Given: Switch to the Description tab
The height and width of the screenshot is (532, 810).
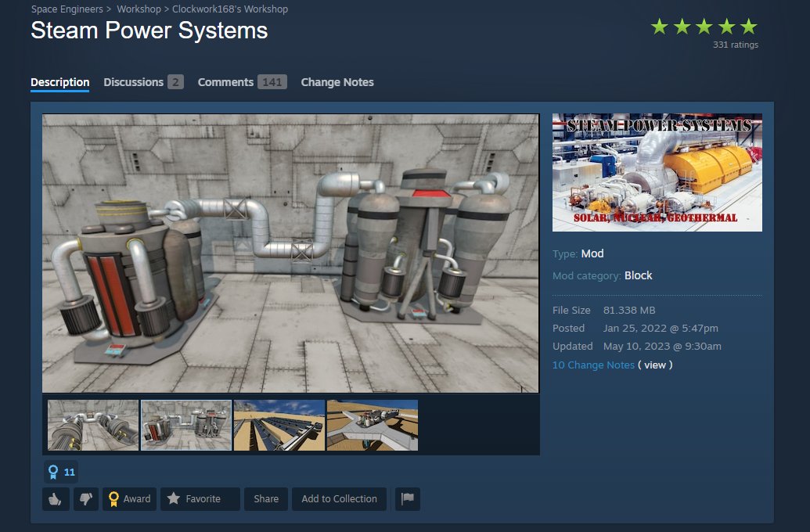Looking at the screenshot, I should point(60,82).
